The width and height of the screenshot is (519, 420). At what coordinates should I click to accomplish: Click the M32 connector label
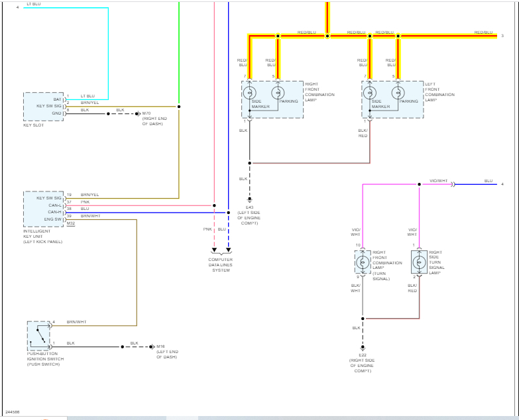(71, 223)
